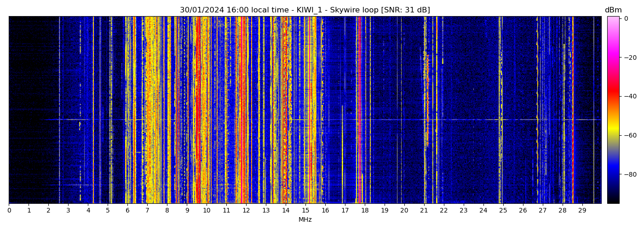
Task: Click the 29 MHz x-axis tick label
Action: [582, 211]
